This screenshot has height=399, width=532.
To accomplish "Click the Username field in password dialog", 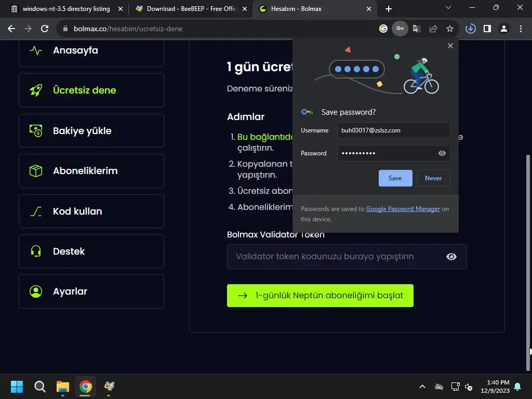I will [x=394, y=130].
